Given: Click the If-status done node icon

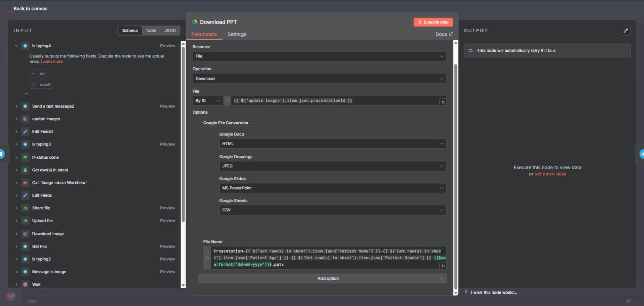Looking at the screenshot, I should (25, 157).
